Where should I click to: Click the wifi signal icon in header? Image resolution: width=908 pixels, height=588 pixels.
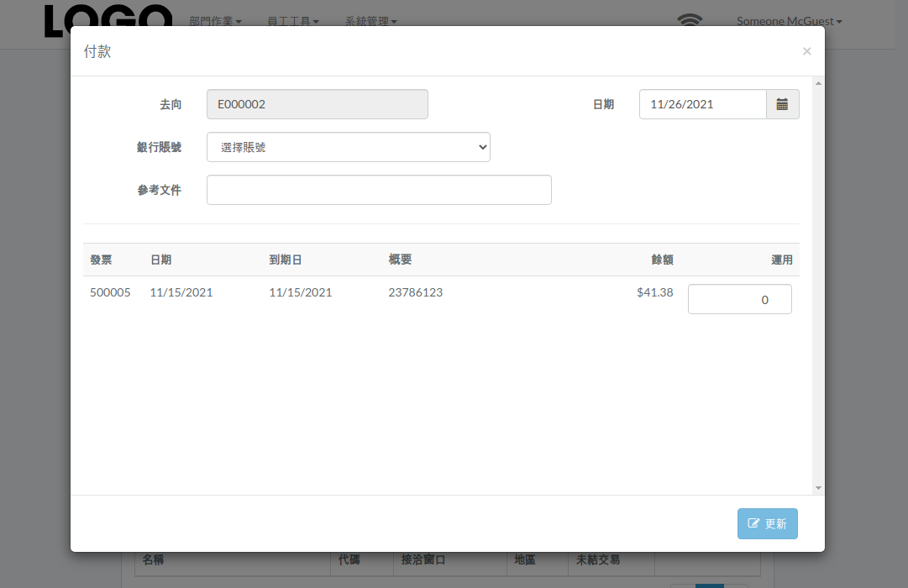click(690, 20)
